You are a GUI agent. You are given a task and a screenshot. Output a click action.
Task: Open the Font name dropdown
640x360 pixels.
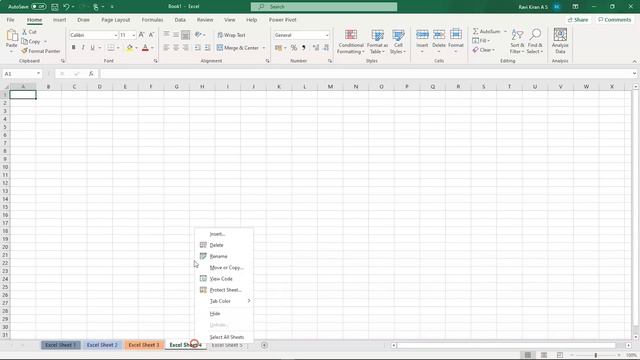pos(116,36)
